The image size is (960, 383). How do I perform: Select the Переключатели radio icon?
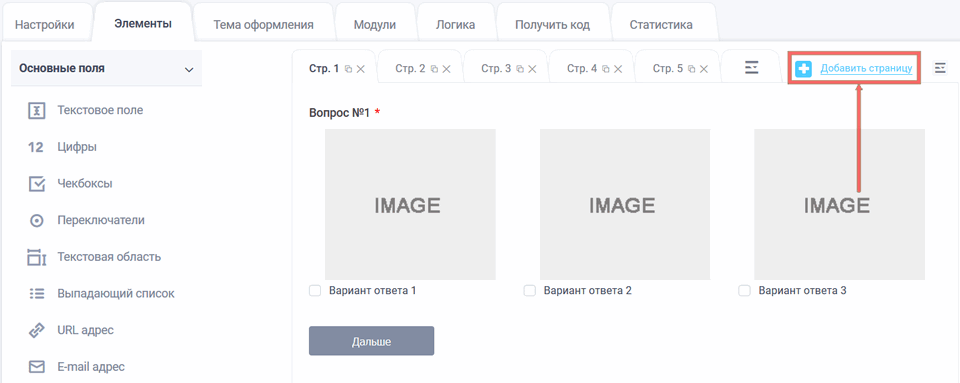point(37,221)
